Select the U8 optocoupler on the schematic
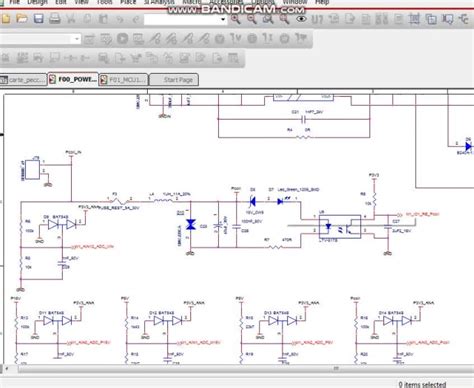This screenshot has height=388, width=474. point(340,226)
